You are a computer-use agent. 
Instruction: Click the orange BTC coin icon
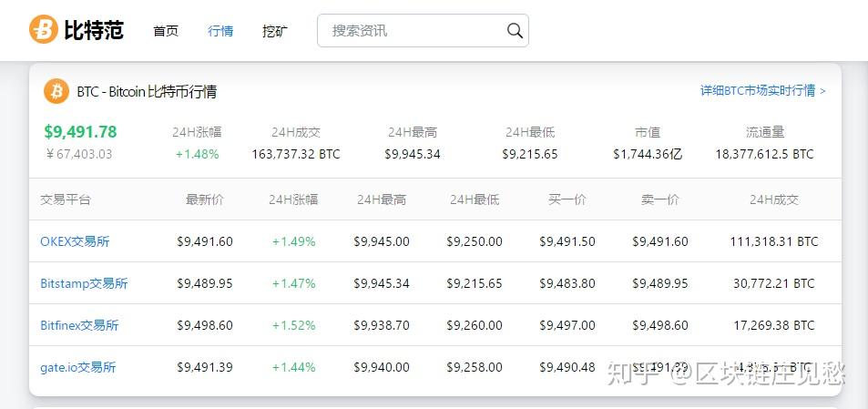pos(56,91)
